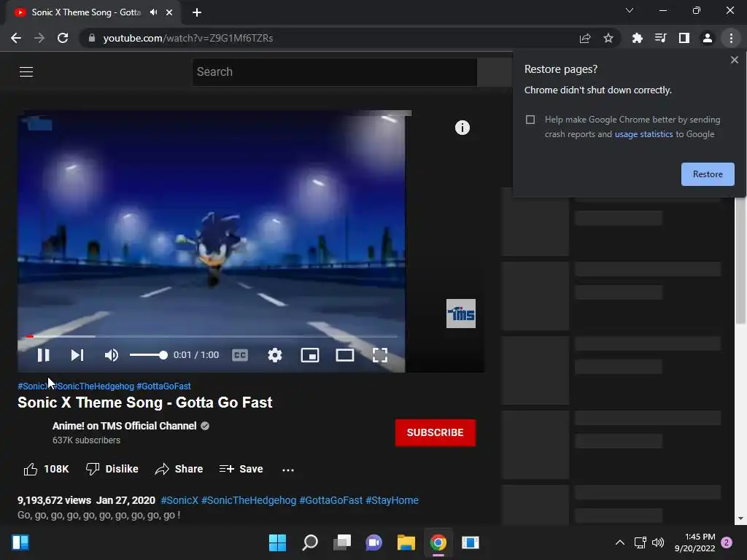The height and width of the screenshot is (560, 747).
Task: Close the Sonic X tab
Action: pyautogui.click(x=169, y=12)
